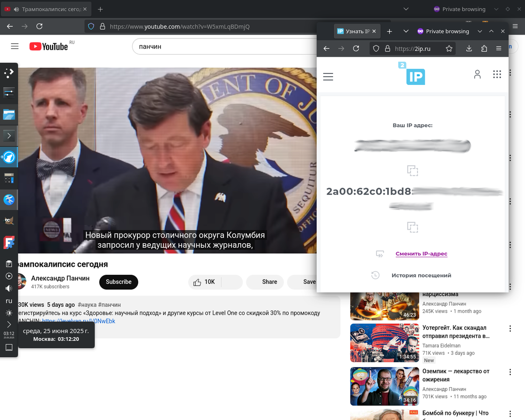Screen dimensions: 525x420
Task: Open the shield icon in 2ip.ru address bar
Action: click(376, 49)
